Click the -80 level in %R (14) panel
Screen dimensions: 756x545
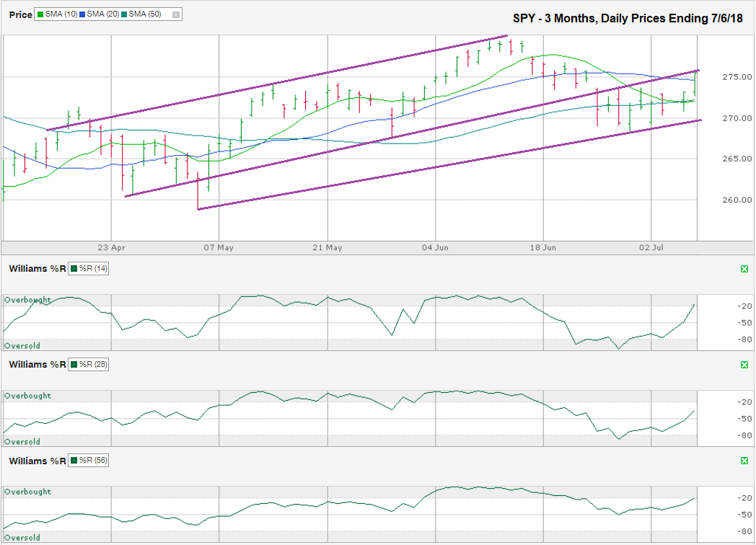pyautogui.click(x=744, y=340)
